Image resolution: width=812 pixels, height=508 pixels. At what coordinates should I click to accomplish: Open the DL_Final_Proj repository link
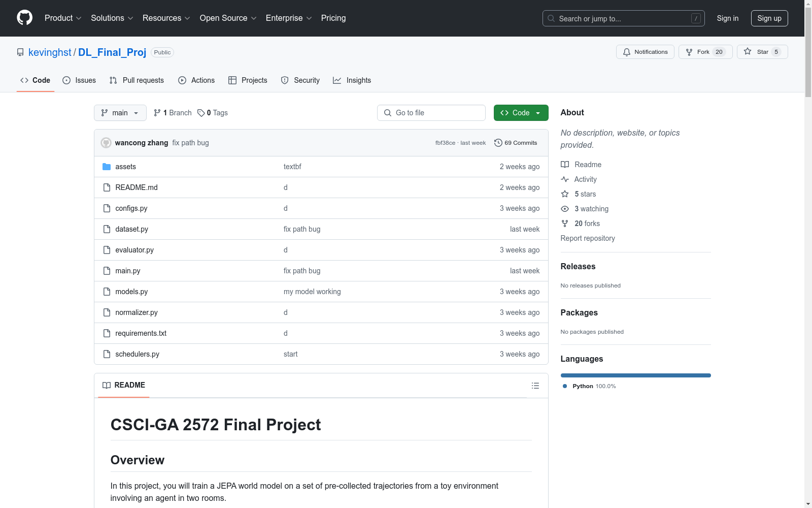pyautogui.click(x=112, y=52)
